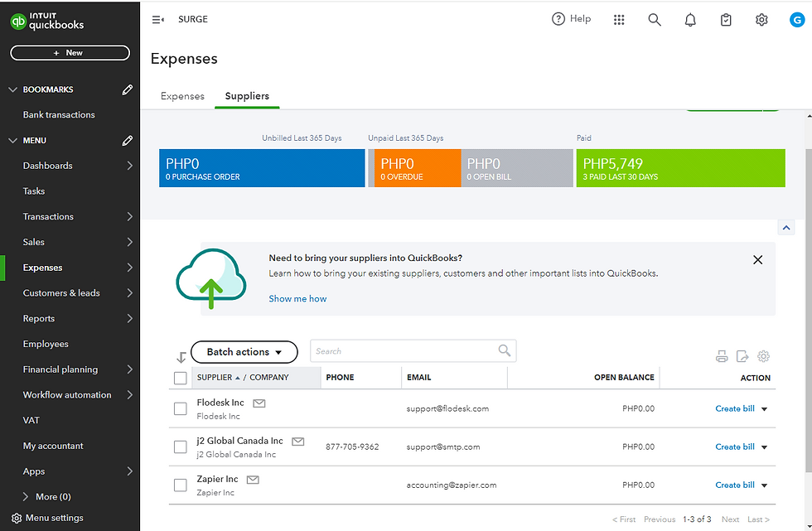Open j2 Global Canada Inc action dropdown arrow

click(x=764, y=447)
